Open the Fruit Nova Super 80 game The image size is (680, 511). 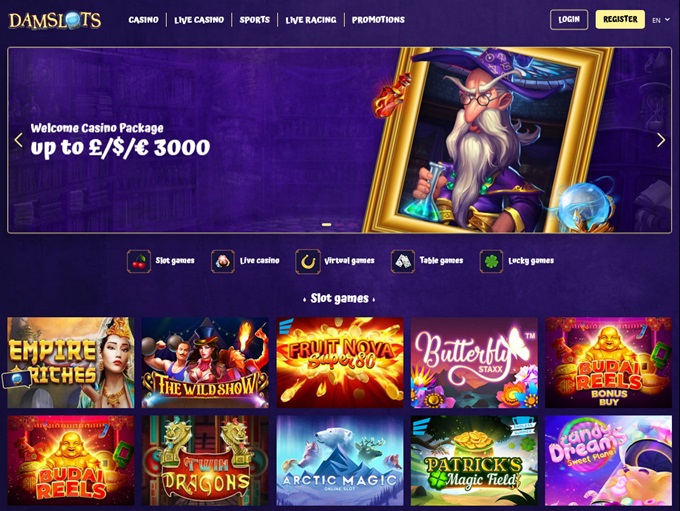(340, 363)
